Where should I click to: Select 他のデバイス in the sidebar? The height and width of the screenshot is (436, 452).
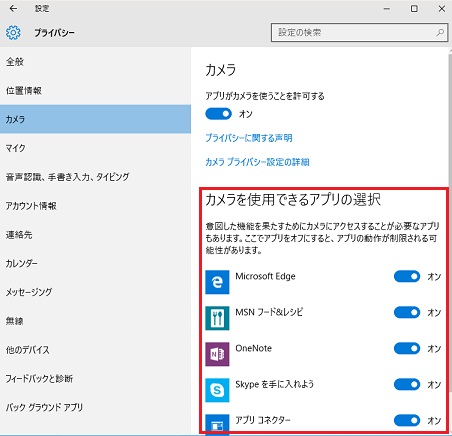point(95,350)
